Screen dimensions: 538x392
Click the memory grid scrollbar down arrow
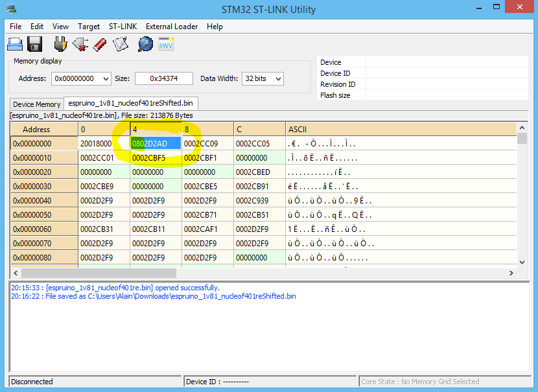click(522, 262)
